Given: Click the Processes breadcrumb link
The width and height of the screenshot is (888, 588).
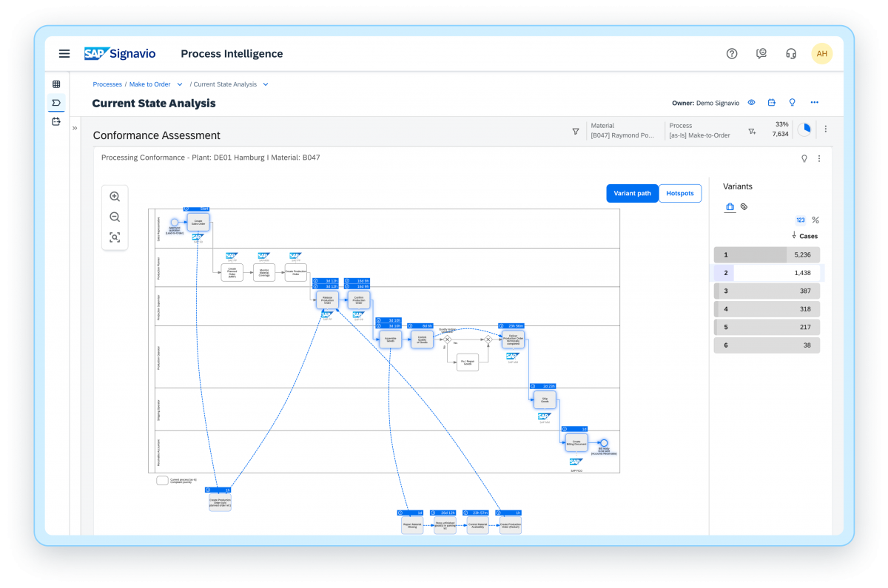Looking at the screenshot, I should click(107, 84).
